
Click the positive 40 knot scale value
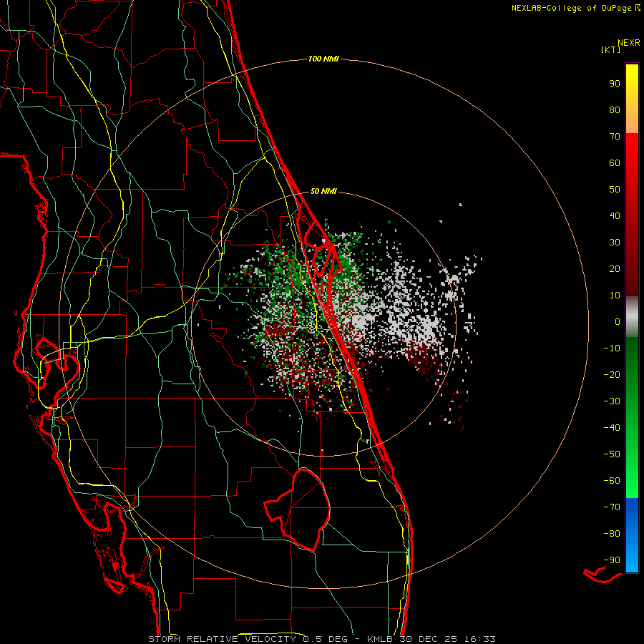(x=615, y=215)
